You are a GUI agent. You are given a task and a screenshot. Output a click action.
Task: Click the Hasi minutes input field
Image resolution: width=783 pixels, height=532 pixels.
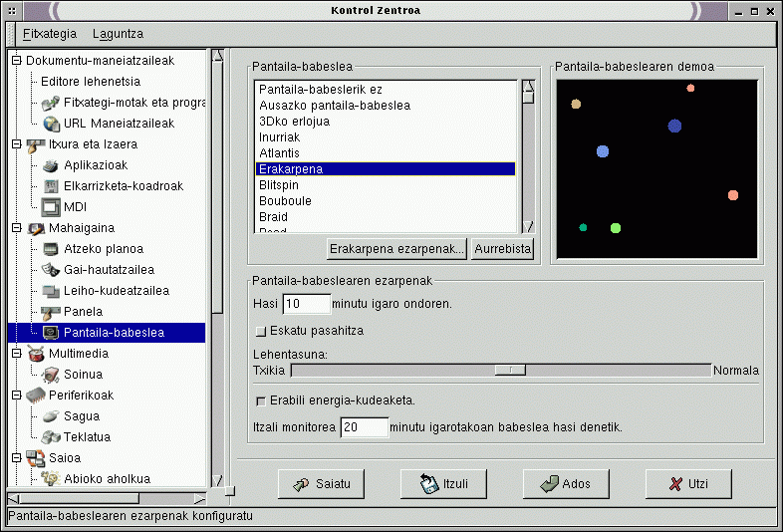[306, 303]
